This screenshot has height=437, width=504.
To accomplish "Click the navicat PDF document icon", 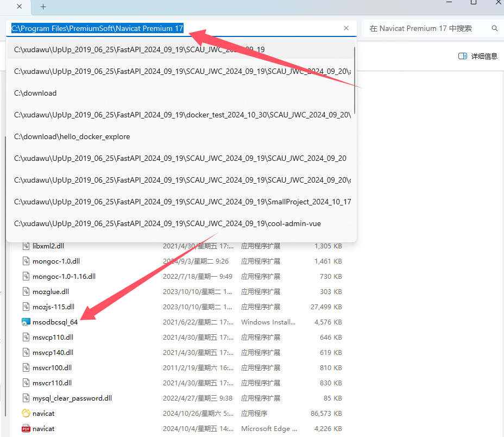I will click(26, 429).
